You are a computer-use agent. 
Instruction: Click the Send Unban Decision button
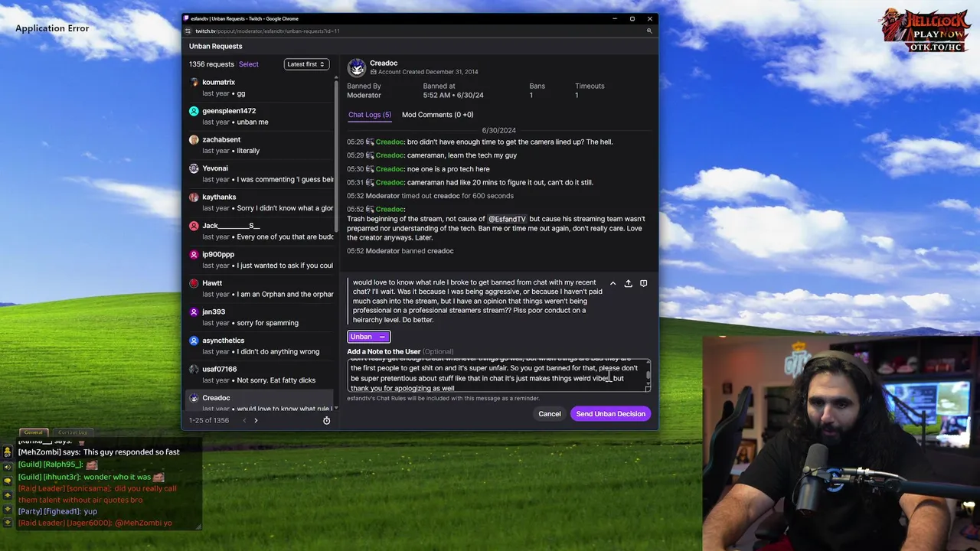point(610,414)
